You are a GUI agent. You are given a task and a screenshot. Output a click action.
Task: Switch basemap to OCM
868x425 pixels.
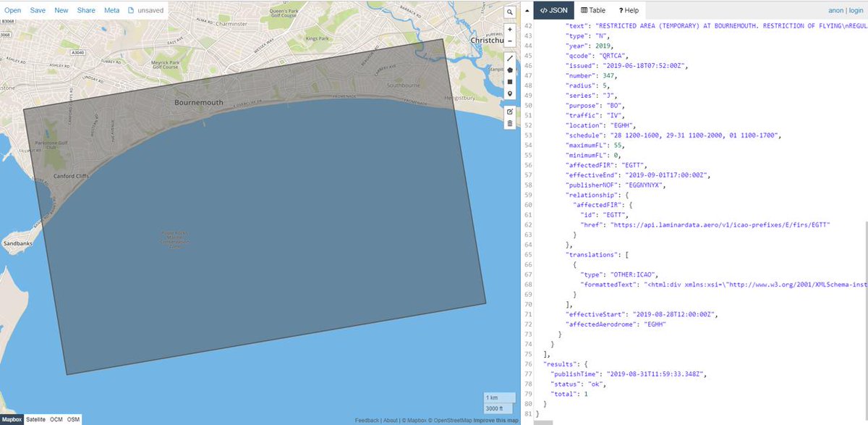pos(56,418)
